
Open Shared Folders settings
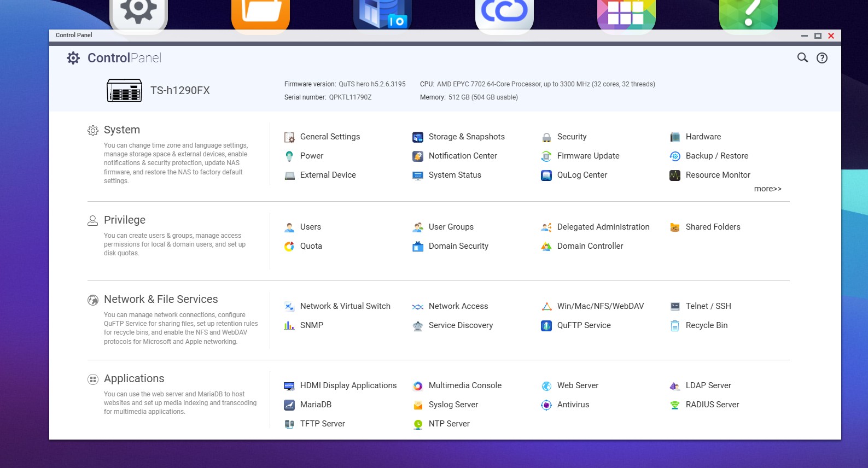pyautogui.click(x=713, y=227)
